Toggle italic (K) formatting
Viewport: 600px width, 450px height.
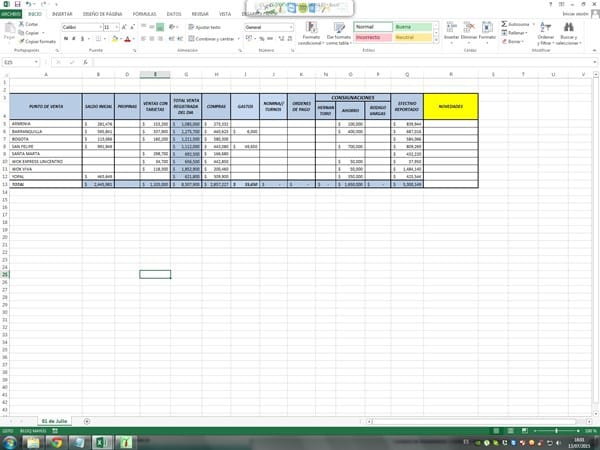coord(74,39)
